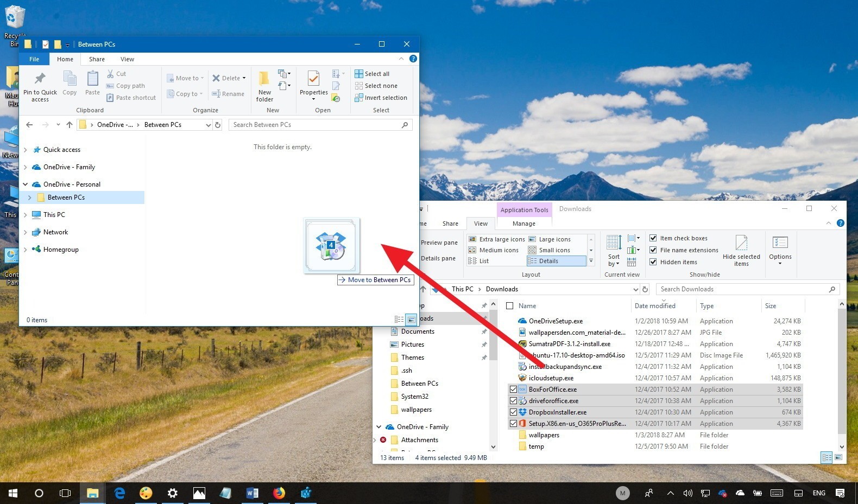This screenshot has height=504, width=858.
Task: Sort by the Date modified column header
Action: click(x=655, y=306)
